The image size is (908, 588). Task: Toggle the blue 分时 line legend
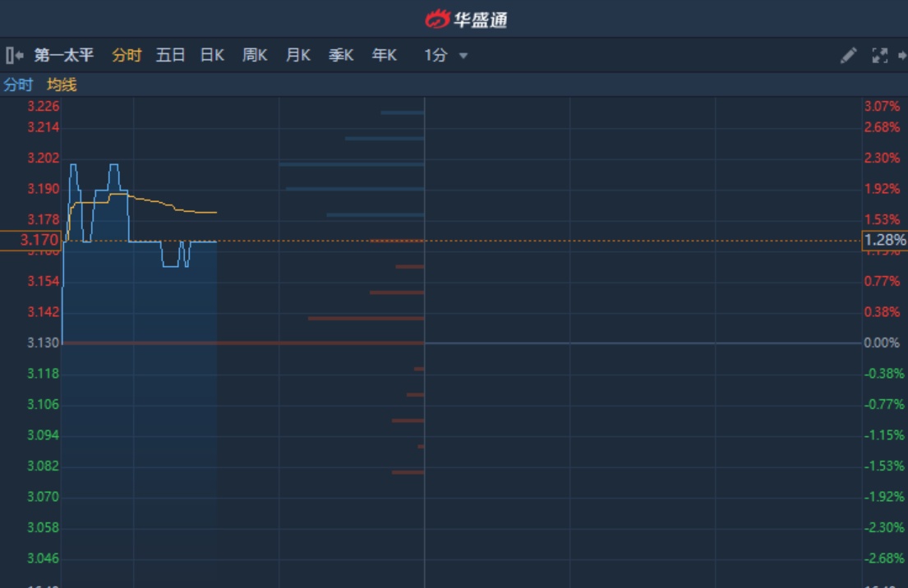coord(18,85)
